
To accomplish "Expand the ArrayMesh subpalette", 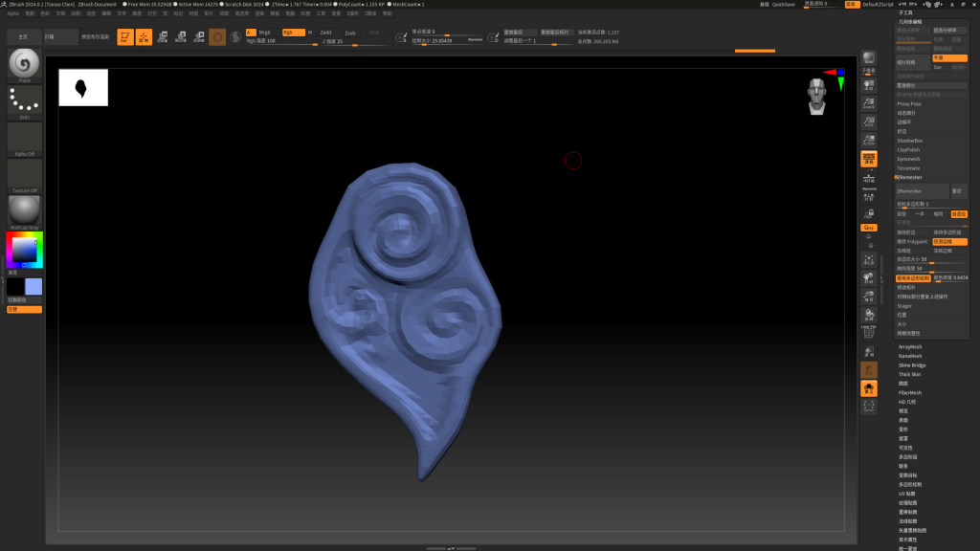I will (x=910, y=347).
